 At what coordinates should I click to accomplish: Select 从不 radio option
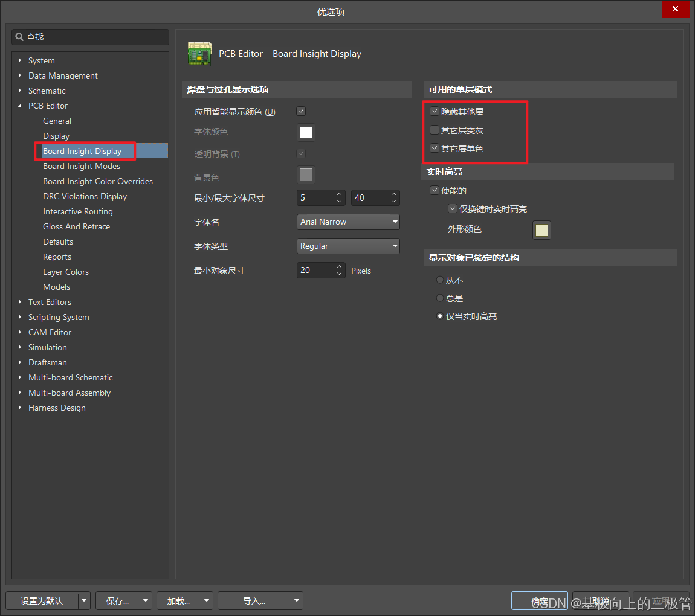pos(440,280)
